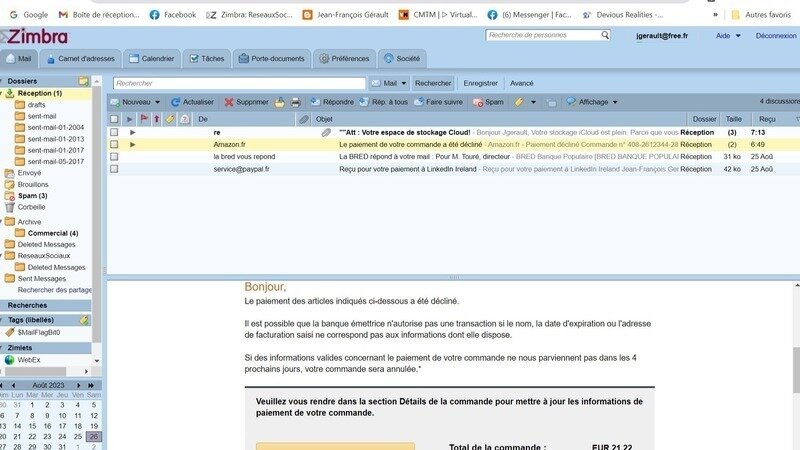
Task: Open the Nouveau dropdown arrow
Action: [x=157, y=102]
